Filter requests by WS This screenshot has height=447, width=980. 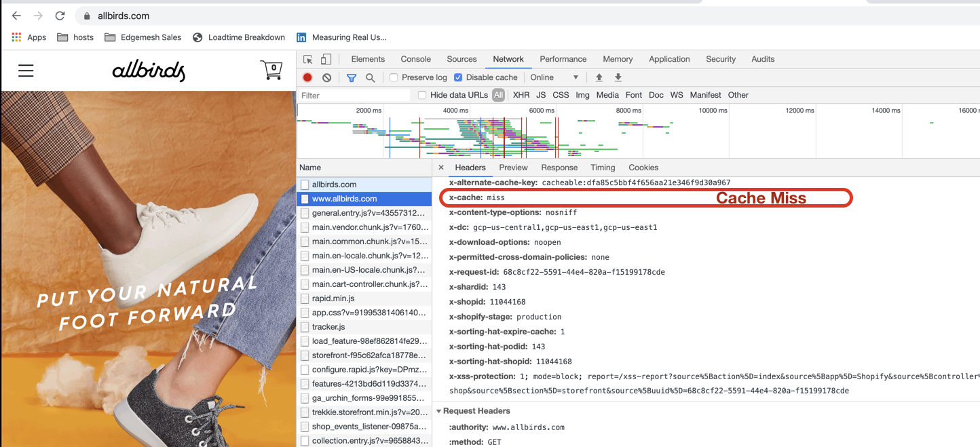pos(677,95)
